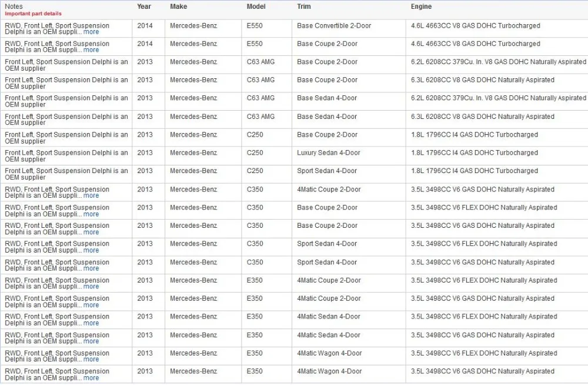View 'more' for E350 4Matic Wagon GAS row

coord(91,379)
